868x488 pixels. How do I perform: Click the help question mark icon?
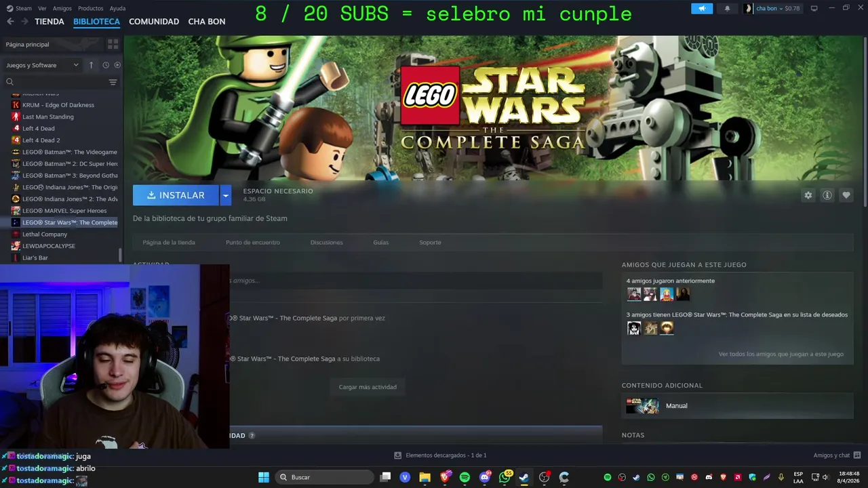pyautogui.click(x=252, y=436)
